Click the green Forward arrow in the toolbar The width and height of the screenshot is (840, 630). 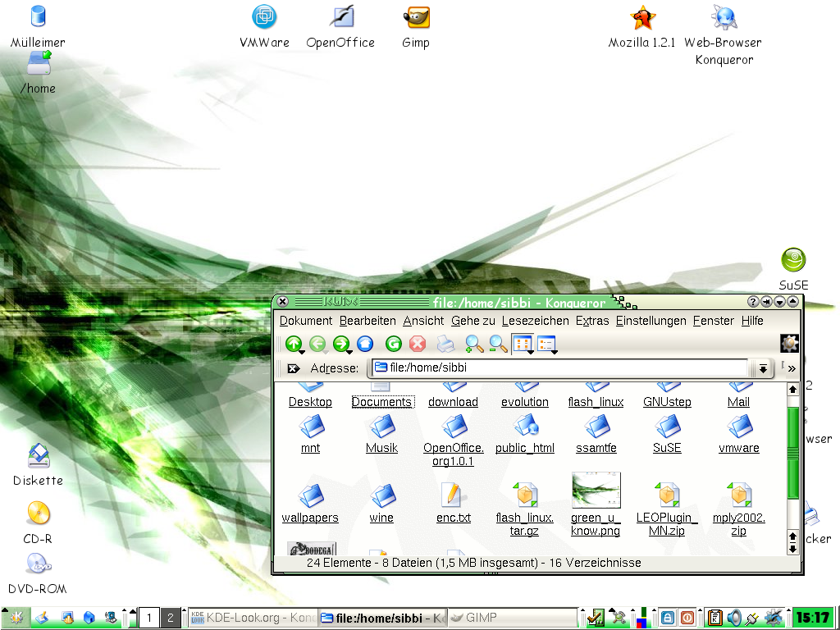341,344
